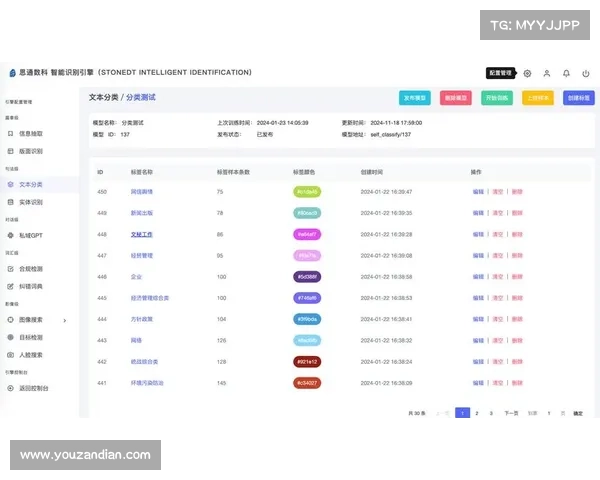Open tag name link in row 450
Viewport: 600px width, 480px height.
click(x=142, y=192)
